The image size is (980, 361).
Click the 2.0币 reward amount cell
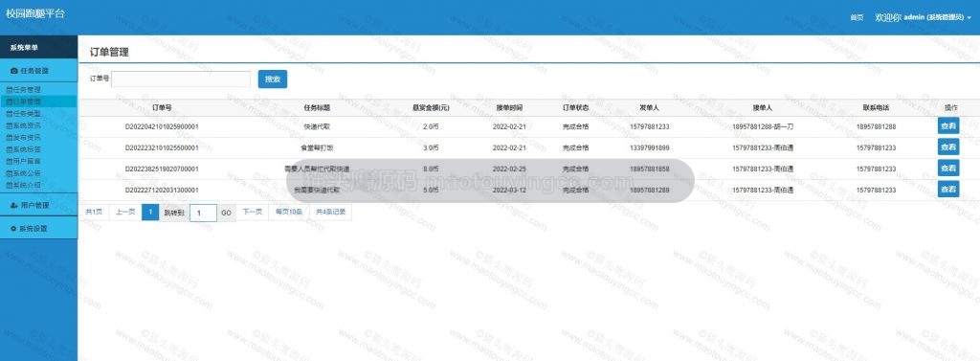431,127
